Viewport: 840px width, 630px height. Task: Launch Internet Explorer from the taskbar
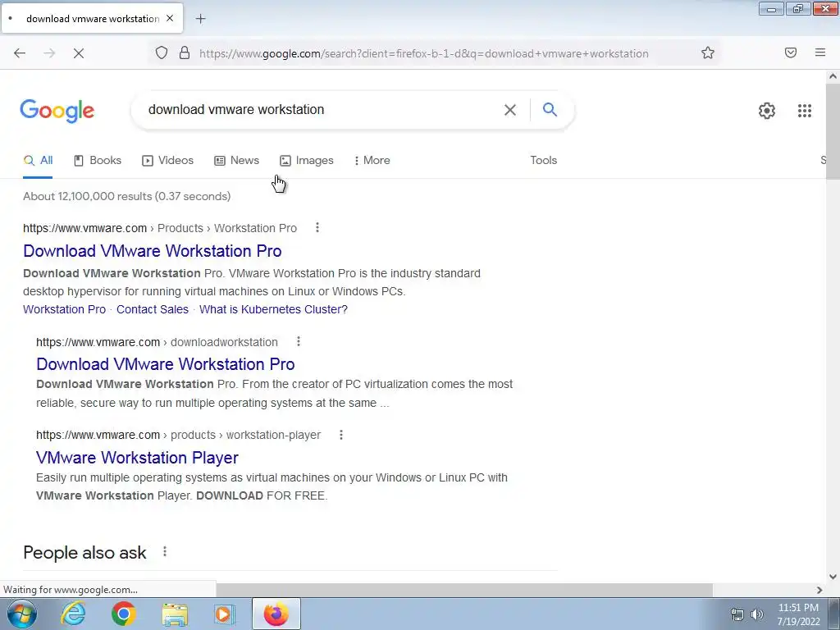[73, 614]
